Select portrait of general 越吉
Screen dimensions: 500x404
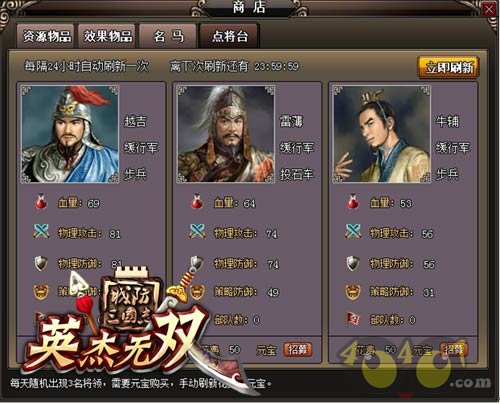click(70, 134)
